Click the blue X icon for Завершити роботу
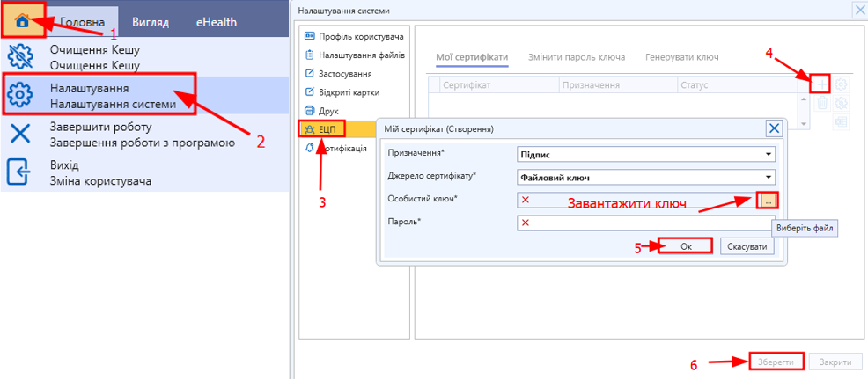868x380 pixels. [x=20, y=135]
